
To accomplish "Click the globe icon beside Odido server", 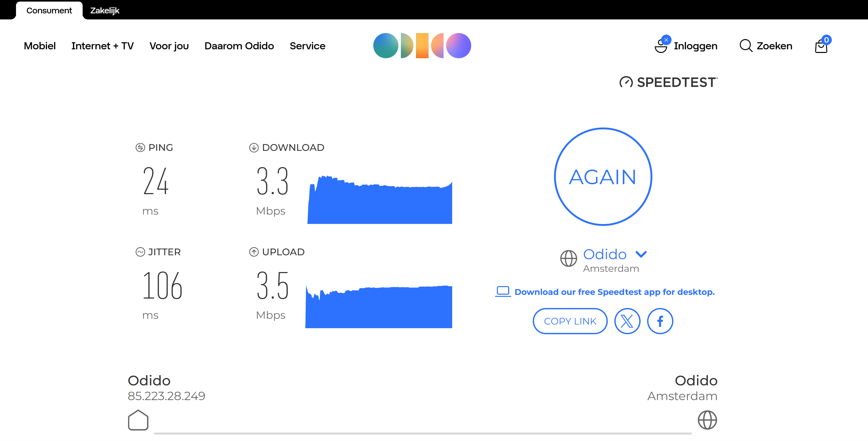I will [x=569, y=258].
